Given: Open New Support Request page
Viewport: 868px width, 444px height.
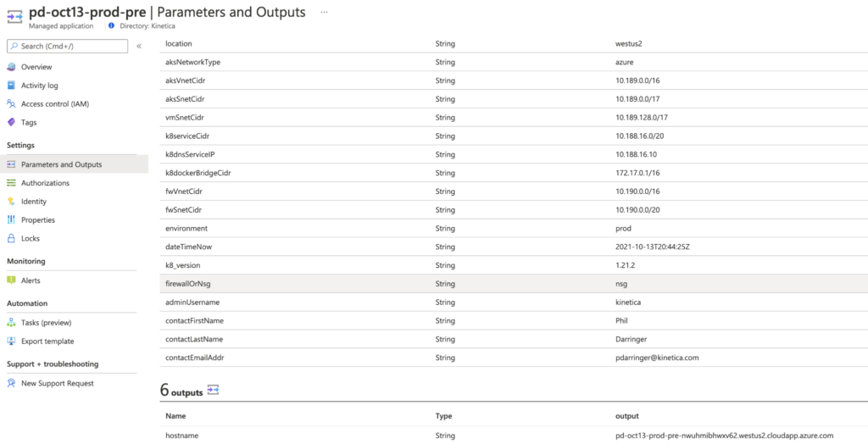Looking at the screenshot, I should (58, 383).
